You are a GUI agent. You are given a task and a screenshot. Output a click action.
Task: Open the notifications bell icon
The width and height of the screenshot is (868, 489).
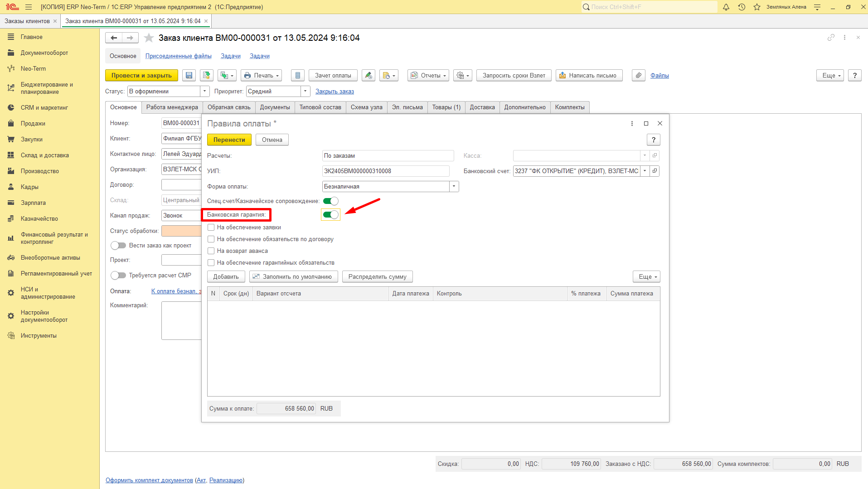click(726, 7)
